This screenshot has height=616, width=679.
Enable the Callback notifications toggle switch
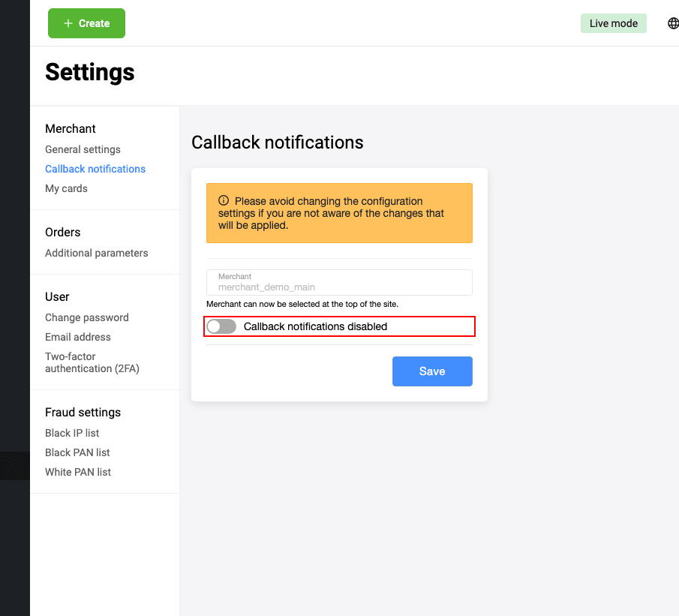point(221,326)
